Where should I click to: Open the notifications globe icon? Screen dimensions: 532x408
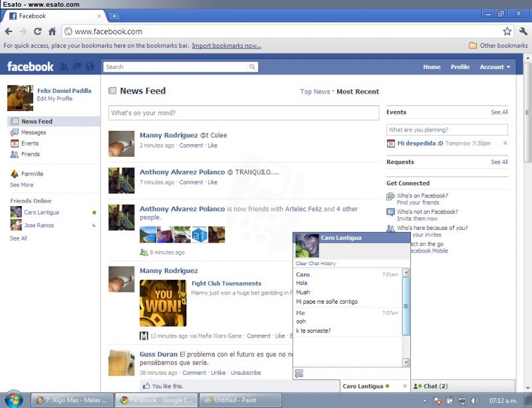90,66
